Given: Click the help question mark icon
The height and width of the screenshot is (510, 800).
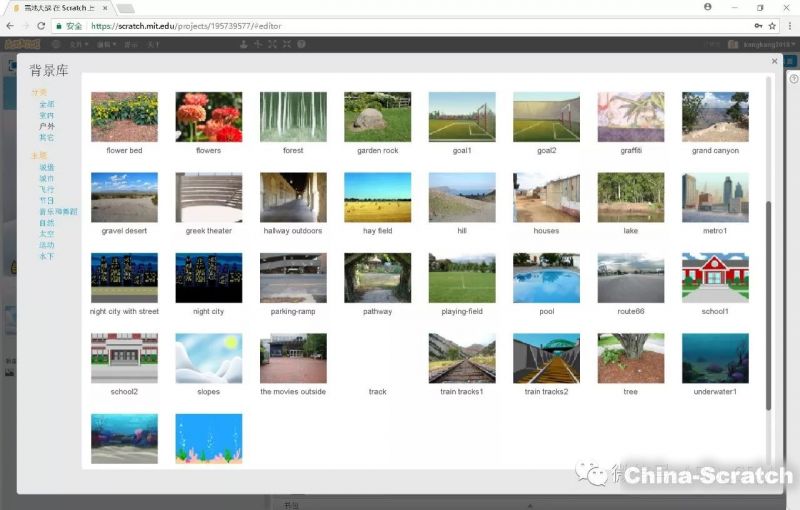Looking at the screenshot, I should pos(794,79).
